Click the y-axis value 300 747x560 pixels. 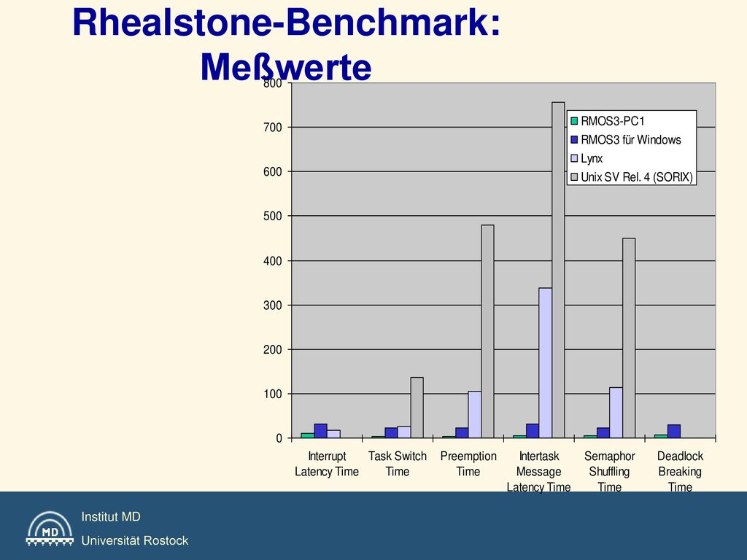click(273, 306)
